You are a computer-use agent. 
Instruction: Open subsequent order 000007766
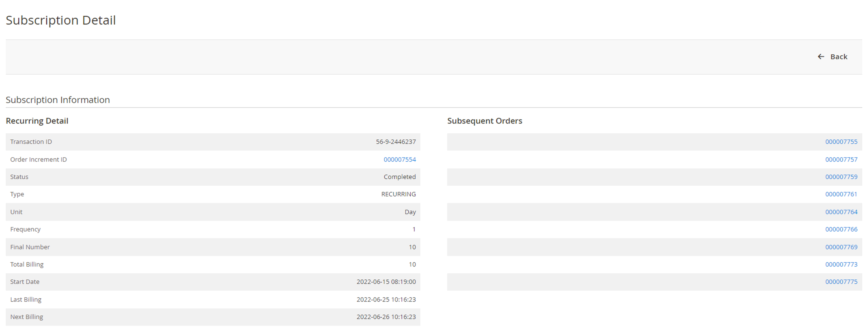point(841,229)
